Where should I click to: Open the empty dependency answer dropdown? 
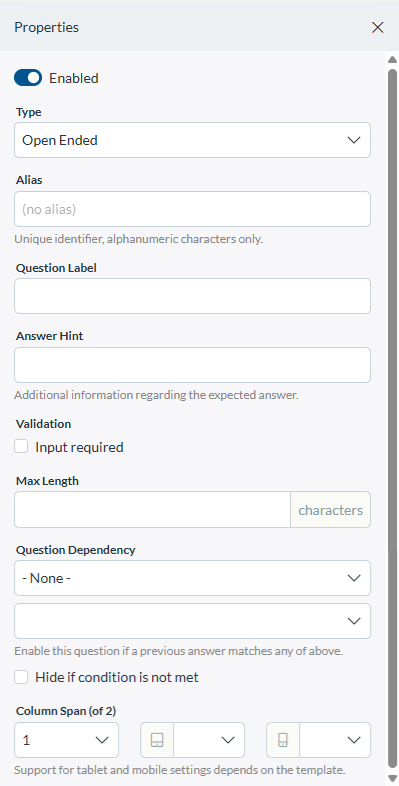point(192,621)
